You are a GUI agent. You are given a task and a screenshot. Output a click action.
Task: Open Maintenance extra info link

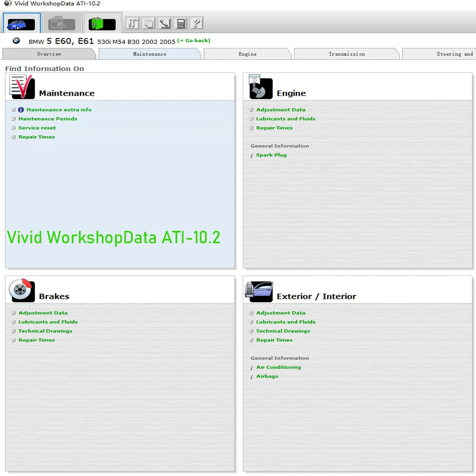coord(59,109)
